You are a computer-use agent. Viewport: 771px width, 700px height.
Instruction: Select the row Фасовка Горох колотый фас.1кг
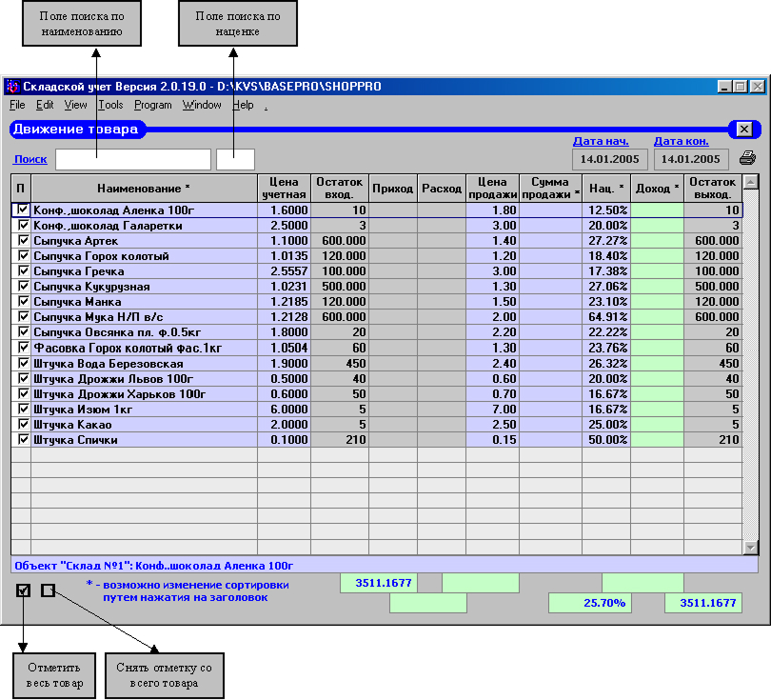point(377,348)
